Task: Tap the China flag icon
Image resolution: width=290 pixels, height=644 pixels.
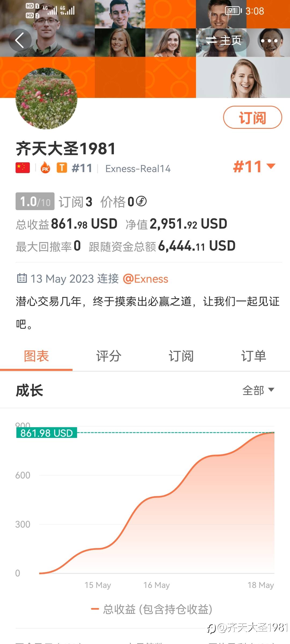Action: (x=23, y=168)
